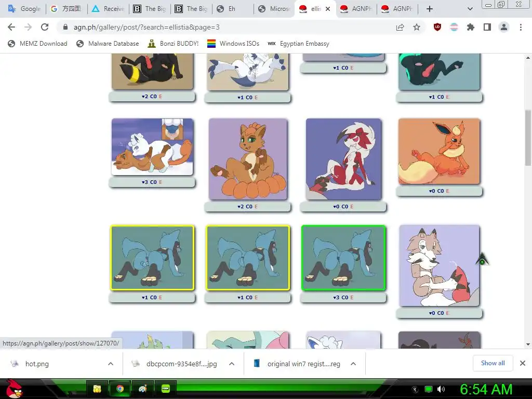Open the paint palette taskbar app
The height and width of the screenshot is (399, 532).
[x=142, y=389]
